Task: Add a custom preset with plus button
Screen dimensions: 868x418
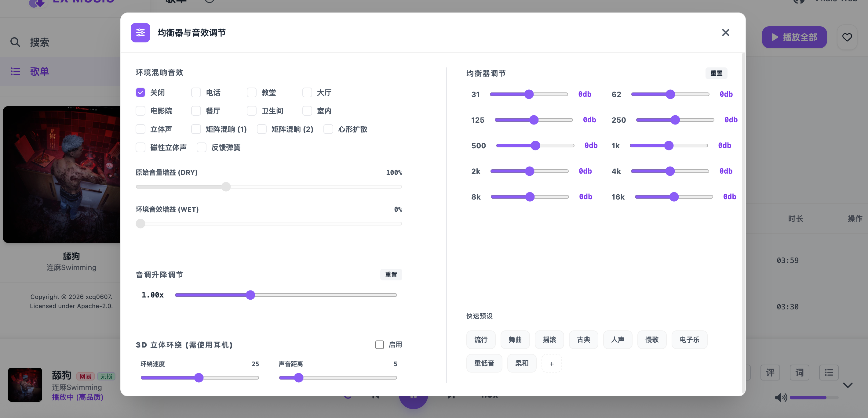Action: [x=551, y=363]
